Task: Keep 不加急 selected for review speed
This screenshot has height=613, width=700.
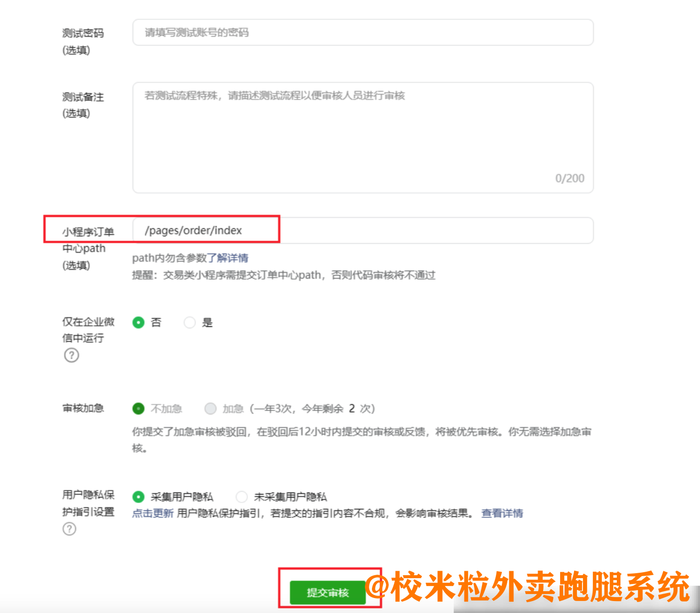Action: pos(138,409)
